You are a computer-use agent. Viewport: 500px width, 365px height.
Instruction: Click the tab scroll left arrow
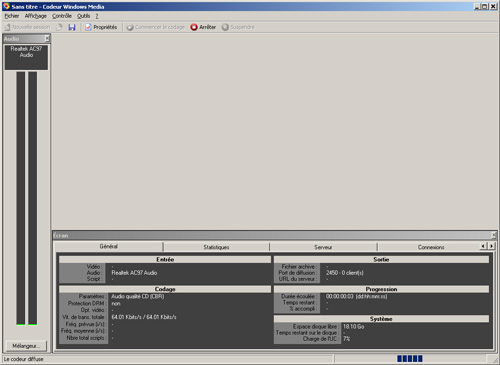483,246
